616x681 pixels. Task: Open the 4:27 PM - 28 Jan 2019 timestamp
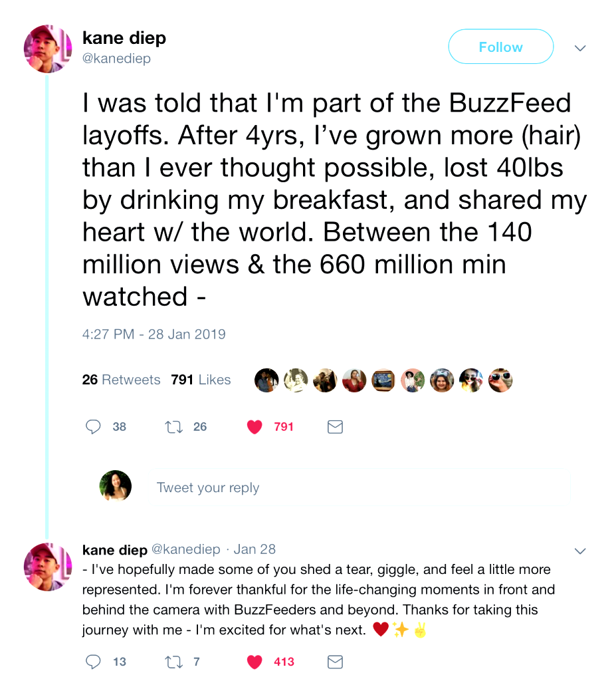coord(154,334)
